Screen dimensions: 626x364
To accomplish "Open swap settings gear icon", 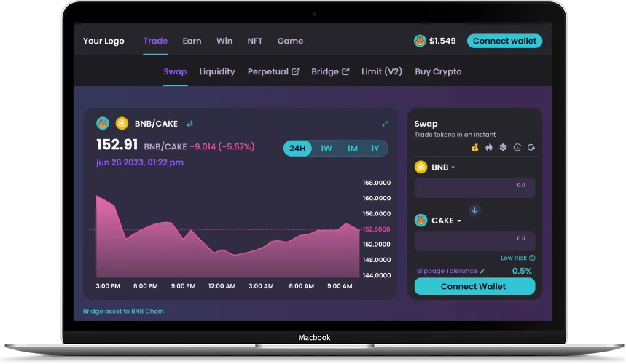I will point(503,148).
